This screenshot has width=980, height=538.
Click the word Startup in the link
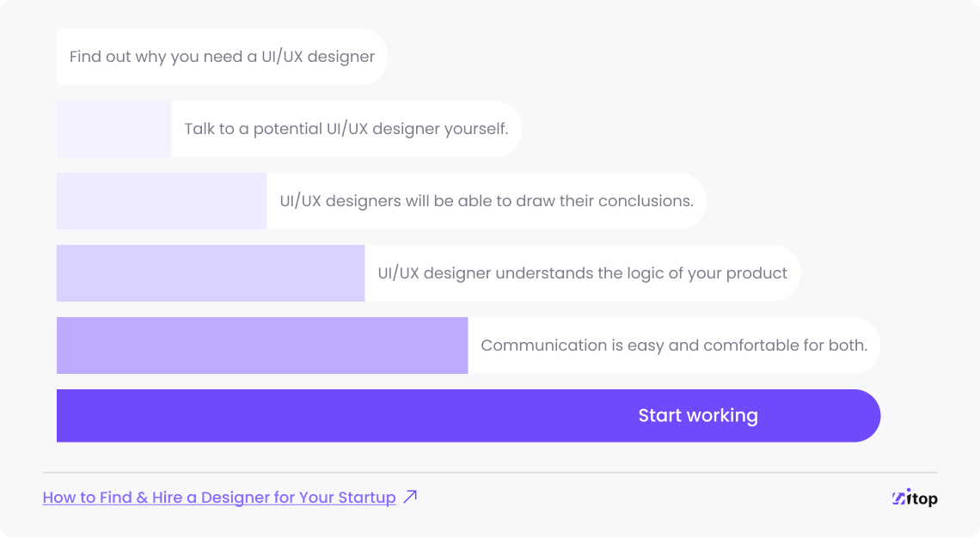(x=367, y=498)
